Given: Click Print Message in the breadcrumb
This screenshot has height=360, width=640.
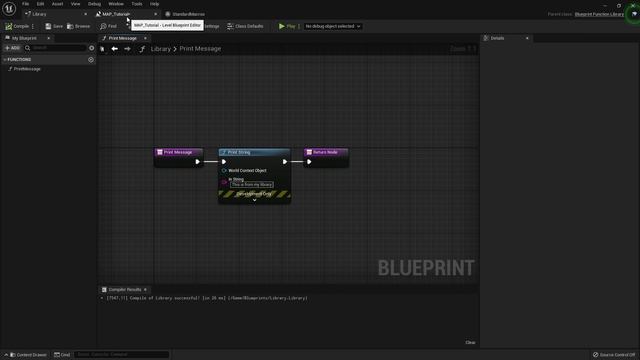Looking at the screenshot, I should (x=200, y=49).
